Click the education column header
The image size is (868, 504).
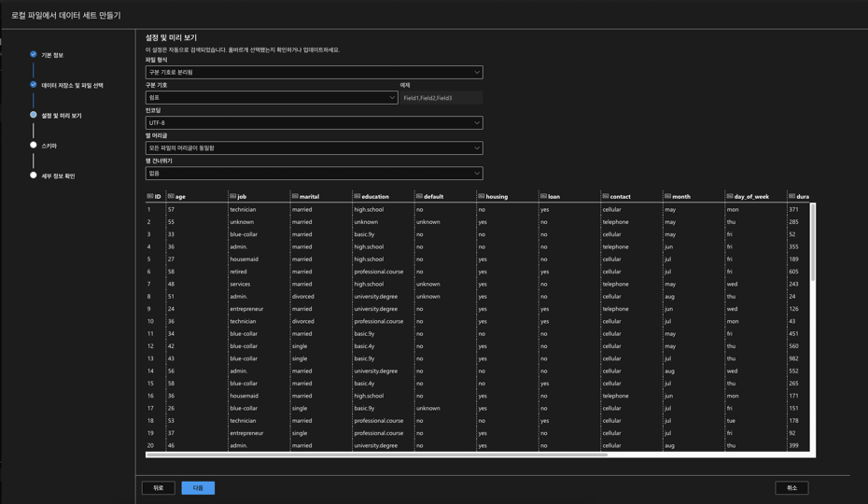pos(375,197)
